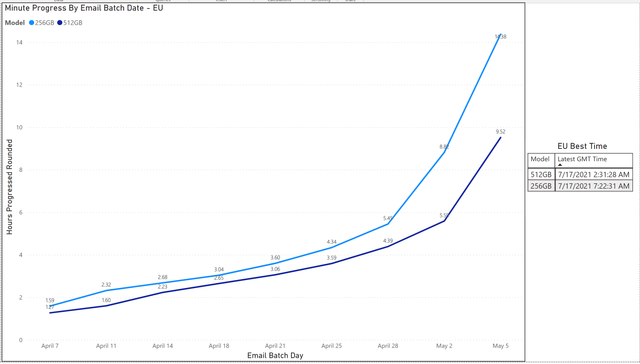Viewport: 640px width, 364px height.
Task: Click the April 28 axis label
Action: pyautogui.click(x=388, y=346)
